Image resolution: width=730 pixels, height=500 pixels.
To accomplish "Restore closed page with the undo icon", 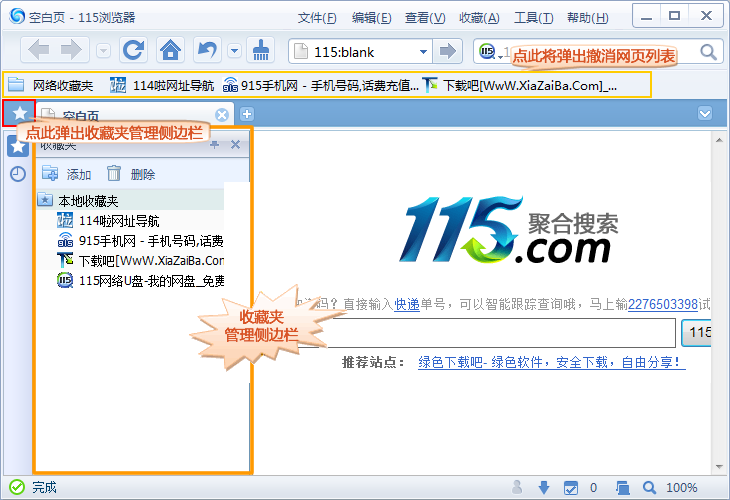I will [208, 50].
